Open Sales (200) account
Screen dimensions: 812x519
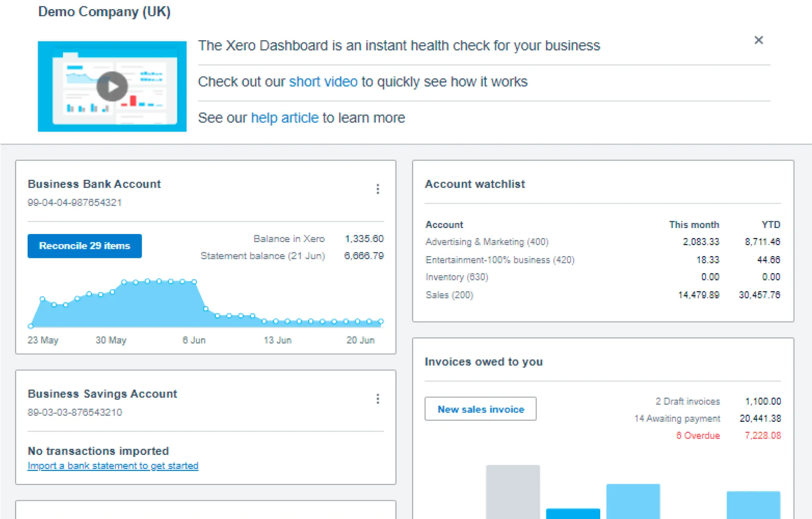pos(449,295)
